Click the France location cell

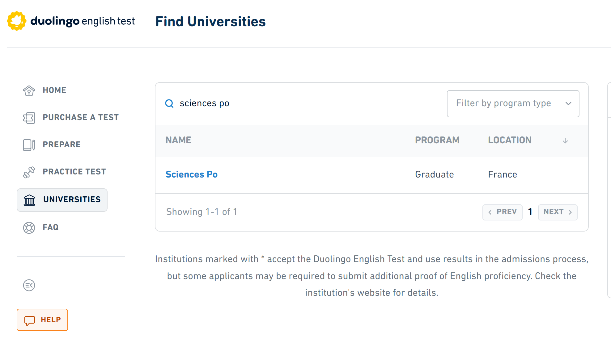(503, 174)
